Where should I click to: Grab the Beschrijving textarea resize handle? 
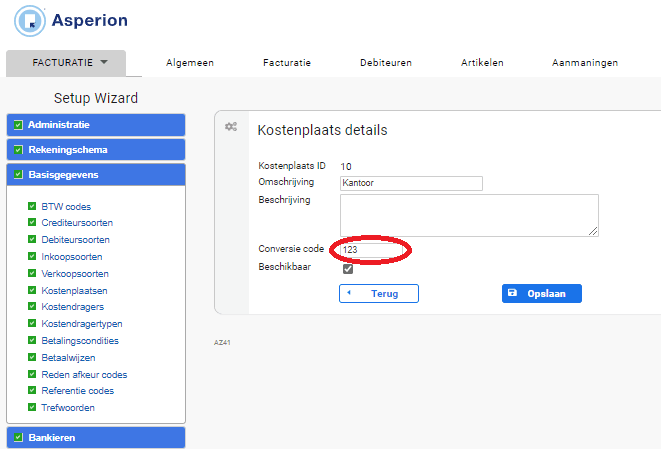[x=593, y=231]
